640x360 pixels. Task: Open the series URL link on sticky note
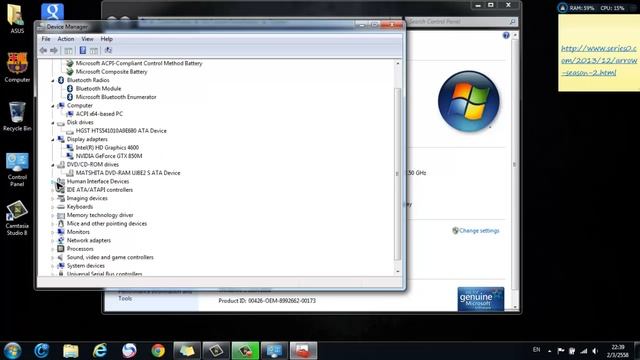click(x=599, y=60)
